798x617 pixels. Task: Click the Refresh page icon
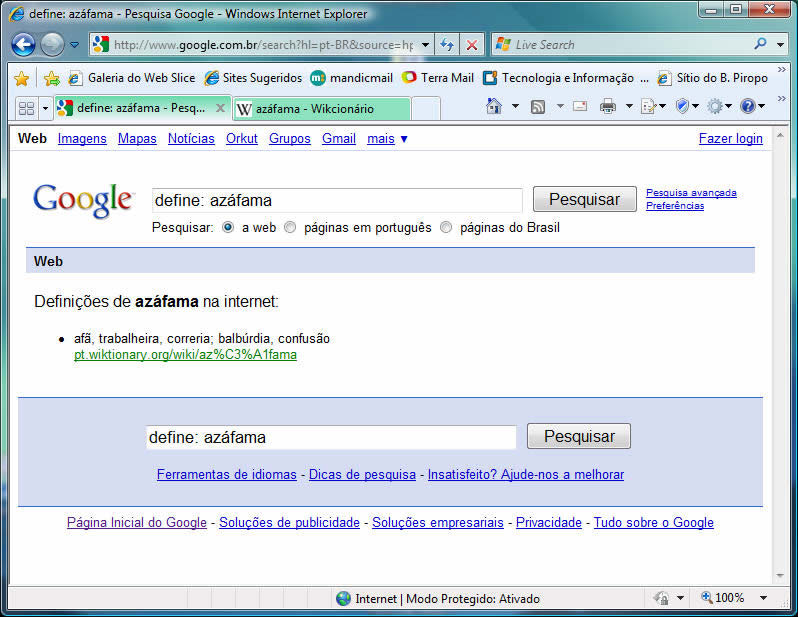point(447,45)
